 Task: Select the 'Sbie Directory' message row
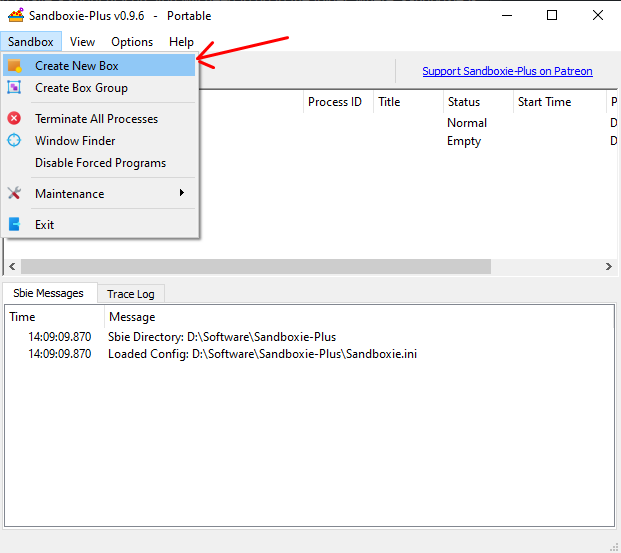coord(309,337)
